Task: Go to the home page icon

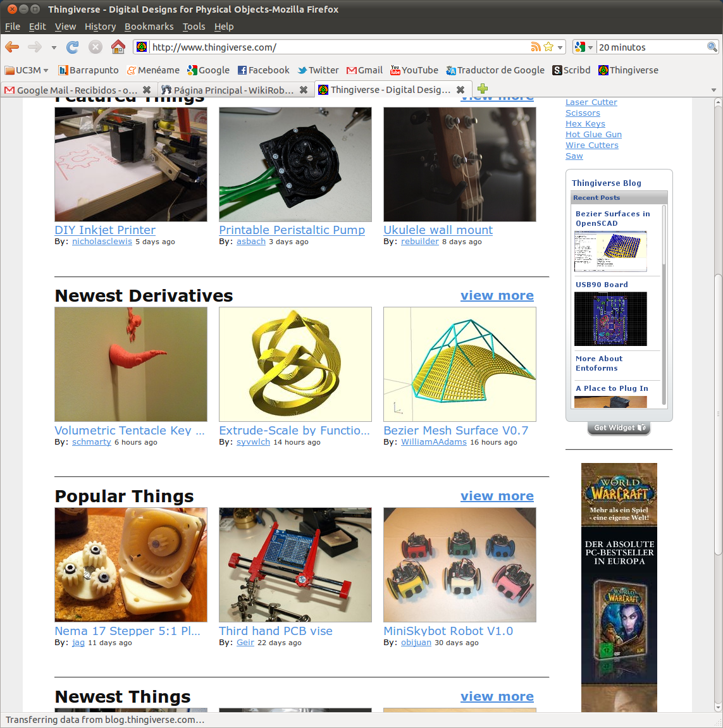Action: [x=118, y=47]
